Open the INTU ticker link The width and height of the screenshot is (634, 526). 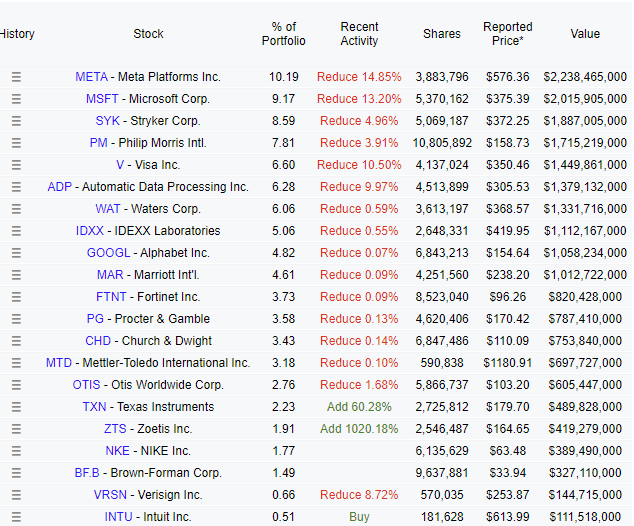[x=118, y=517]
